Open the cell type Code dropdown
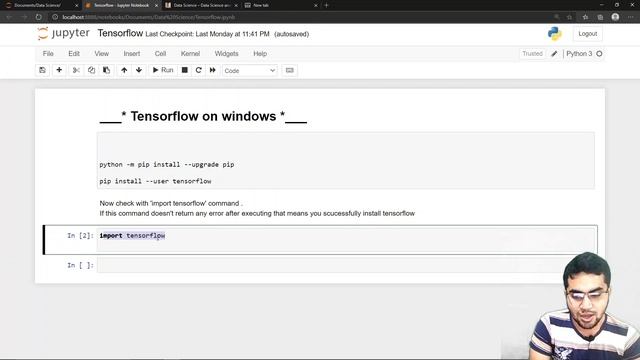This screenshot has height=360, width=640. click(250, 71)
